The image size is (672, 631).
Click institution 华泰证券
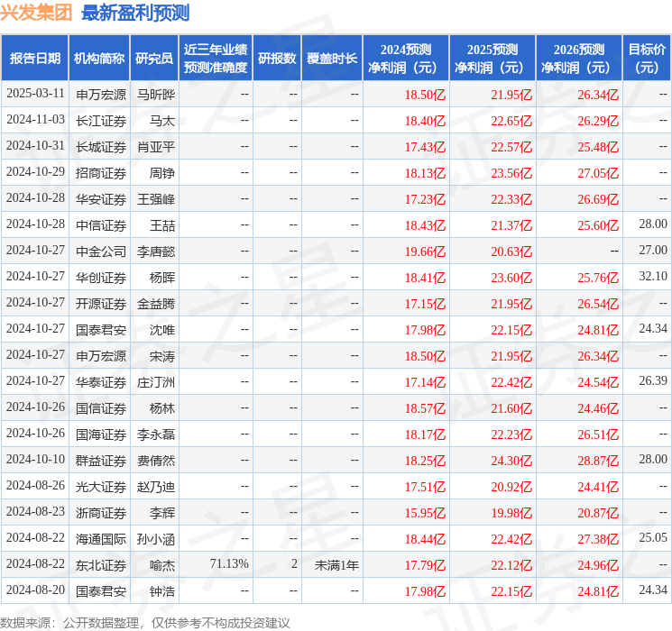(x=101, y=382)
